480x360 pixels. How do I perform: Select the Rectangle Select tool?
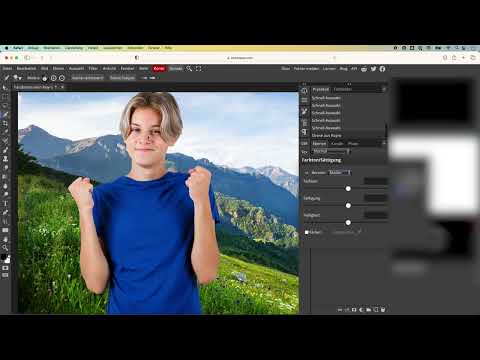click(x=5, y=97)
